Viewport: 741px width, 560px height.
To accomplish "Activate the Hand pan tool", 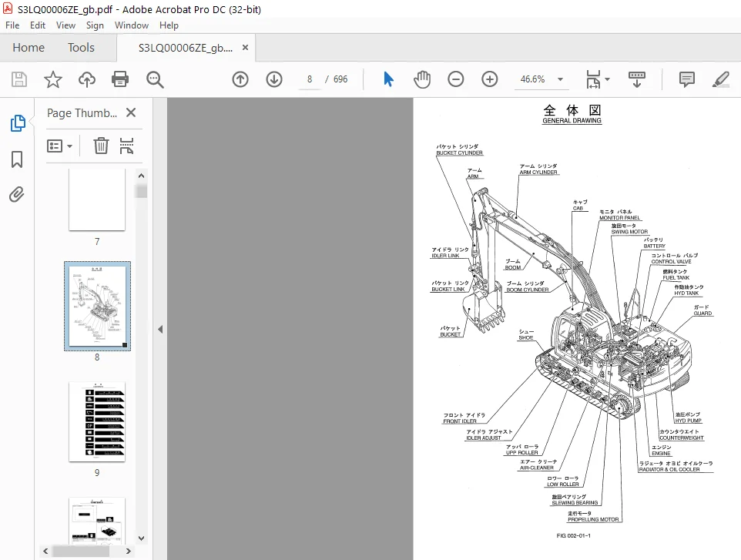I will coord(422,79).
